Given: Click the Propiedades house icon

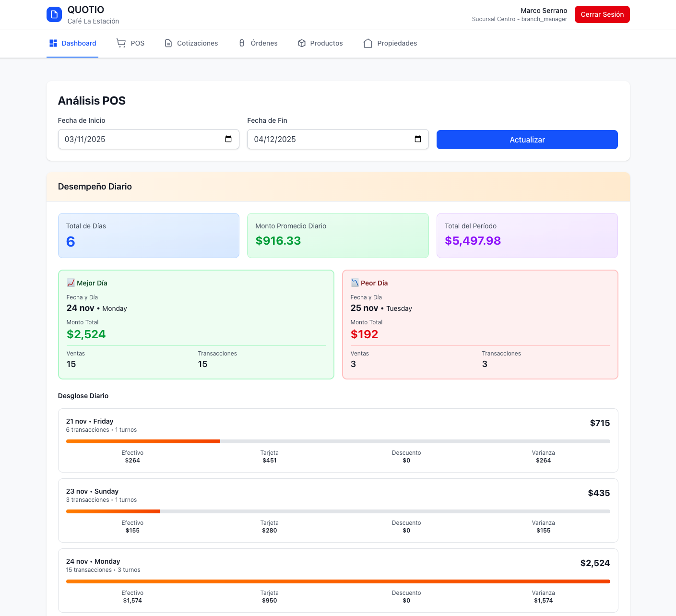Looking at the screenshot, I should pyautogui.click(x=368, y=43).
